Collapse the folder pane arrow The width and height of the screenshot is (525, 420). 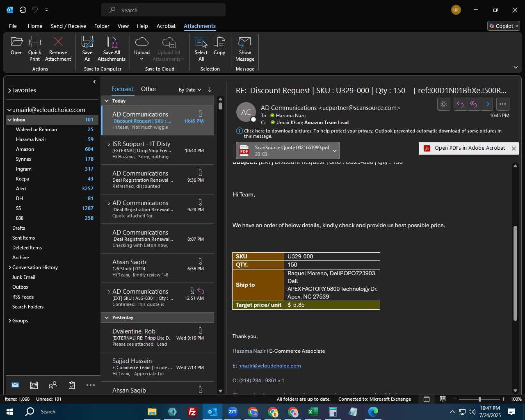point(94,82)
